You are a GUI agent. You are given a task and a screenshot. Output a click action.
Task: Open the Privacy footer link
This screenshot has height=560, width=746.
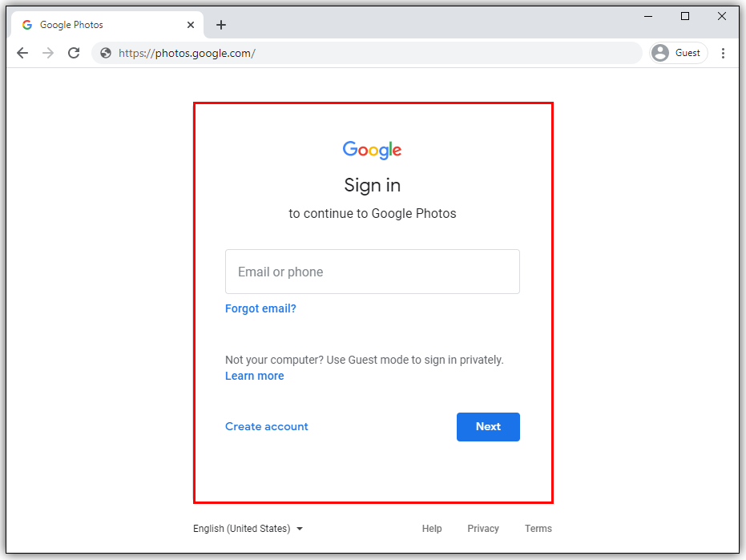pos(483,529)
